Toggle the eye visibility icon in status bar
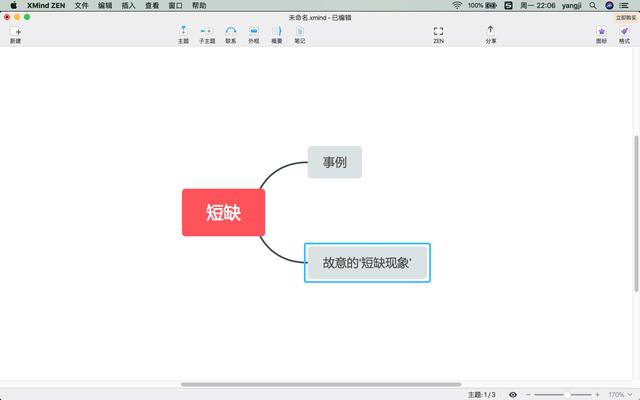 (x=513, y=395)
